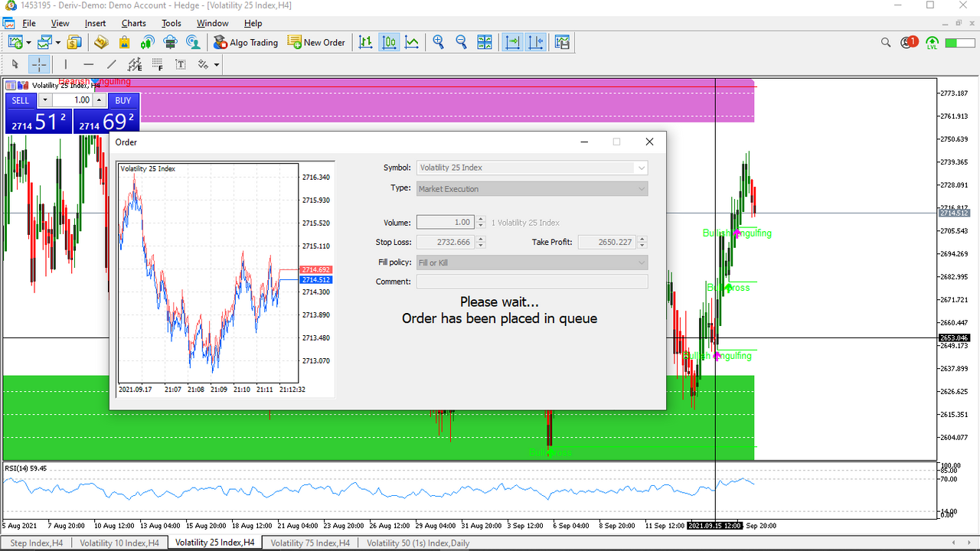Select the text label tool
This screenshot has height=551, width=980.
coord(181,64)
